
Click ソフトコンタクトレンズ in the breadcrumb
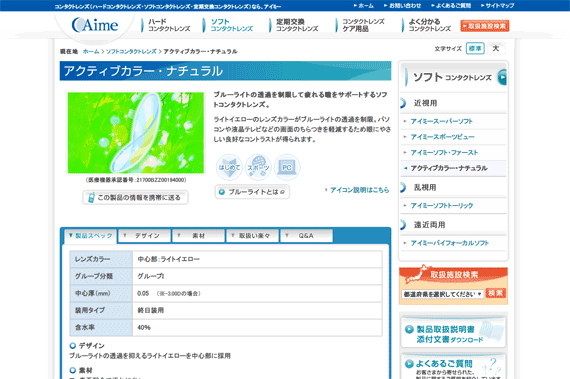[x=131, y=52]
